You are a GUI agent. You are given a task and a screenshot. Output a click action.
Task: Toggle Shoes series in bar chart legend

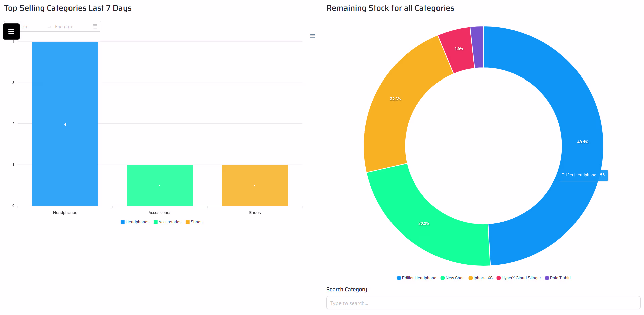tap(194, 222)
